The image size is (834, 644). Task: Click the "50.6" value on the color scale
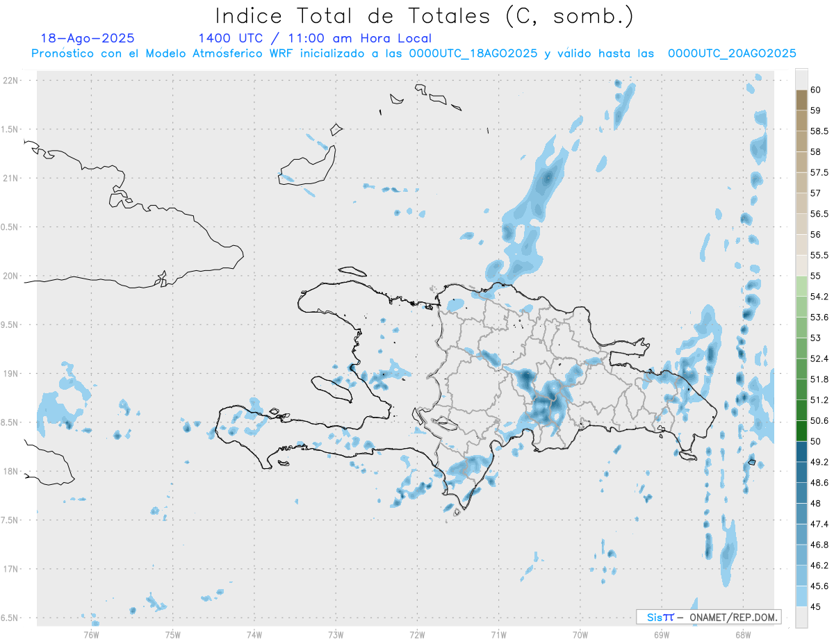tap(819, 421)
